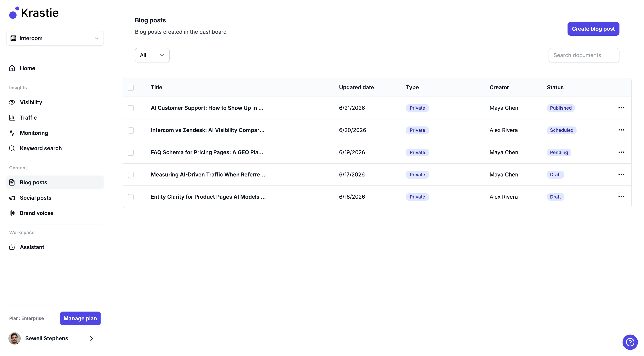
Task: Open Brand voices page
Action: 55,213
